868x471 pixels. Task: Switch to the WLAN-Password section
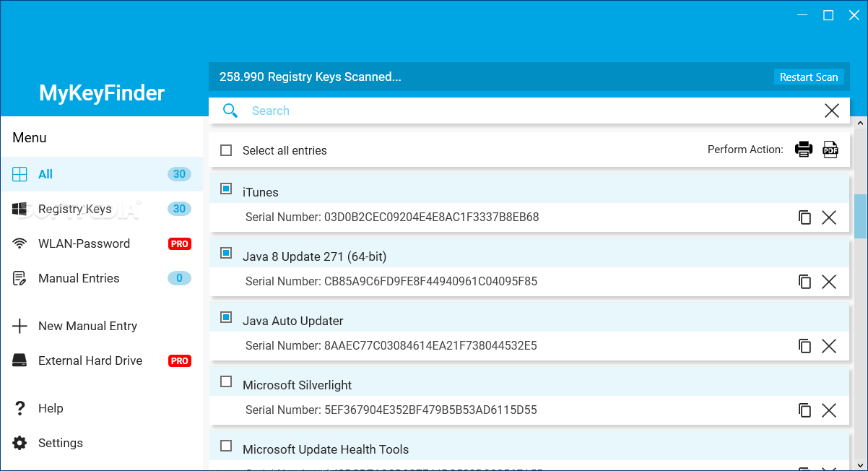point(84,243)
